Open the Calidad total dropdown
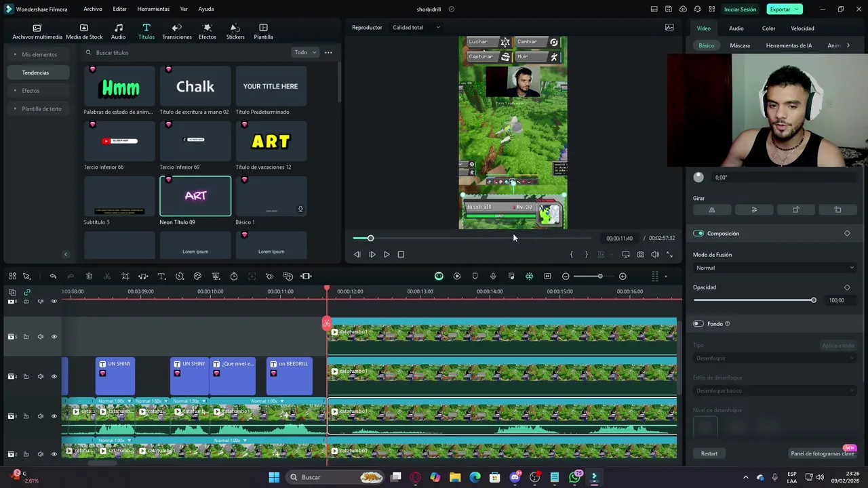Screen dimensions: 868x488 416,28
